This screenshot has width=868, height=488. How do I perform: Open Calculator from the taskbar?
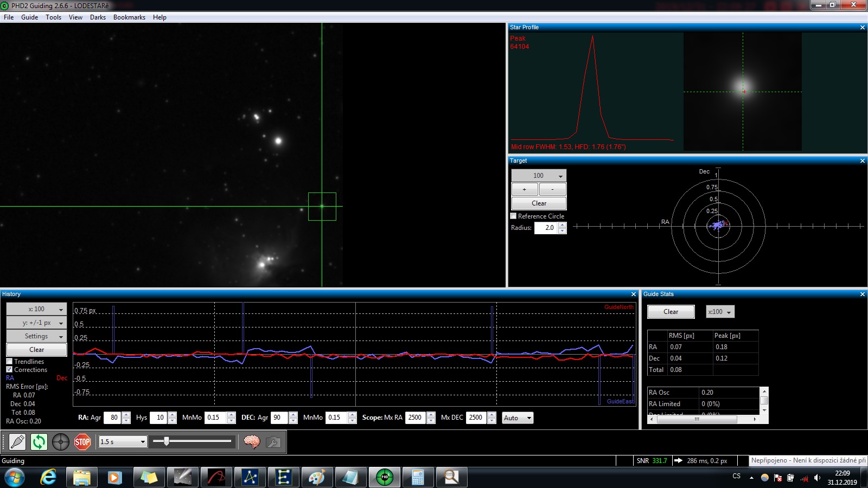(x=418, y=477)
